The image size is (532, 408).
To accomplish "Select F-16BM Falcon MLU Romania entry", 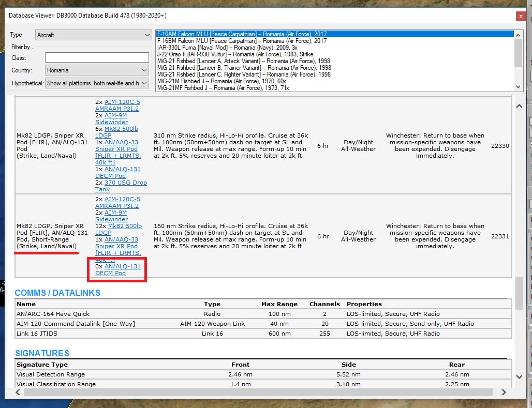I will [241, 41].
